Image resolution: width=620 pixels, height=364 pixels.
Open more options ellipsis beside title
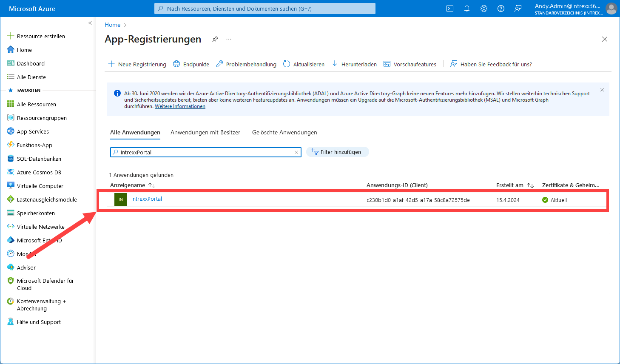click(229, 39)
